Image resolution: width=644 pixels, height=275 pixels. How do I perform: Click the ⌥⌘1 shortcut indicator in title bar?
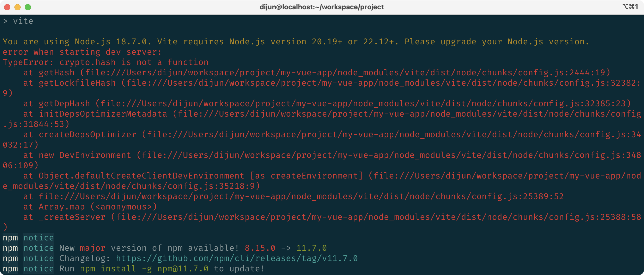tap(630, 6)
